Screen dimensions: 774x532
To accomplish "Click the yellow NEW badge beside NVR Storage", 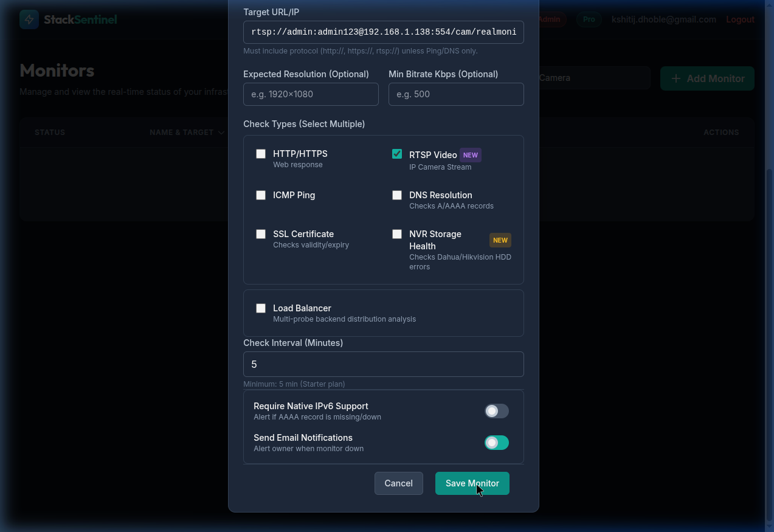I will point(500,240).
